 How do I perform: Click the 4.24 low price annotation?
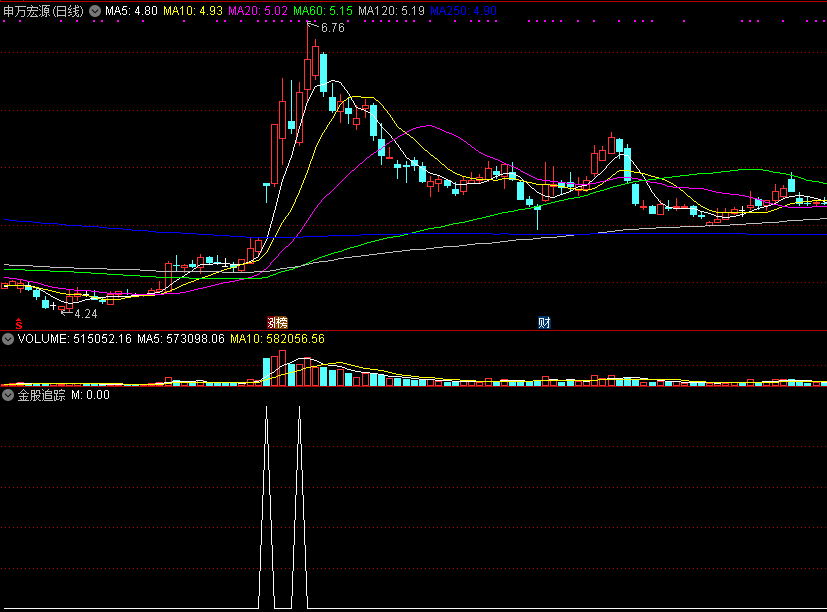click(x=86, y=314)
